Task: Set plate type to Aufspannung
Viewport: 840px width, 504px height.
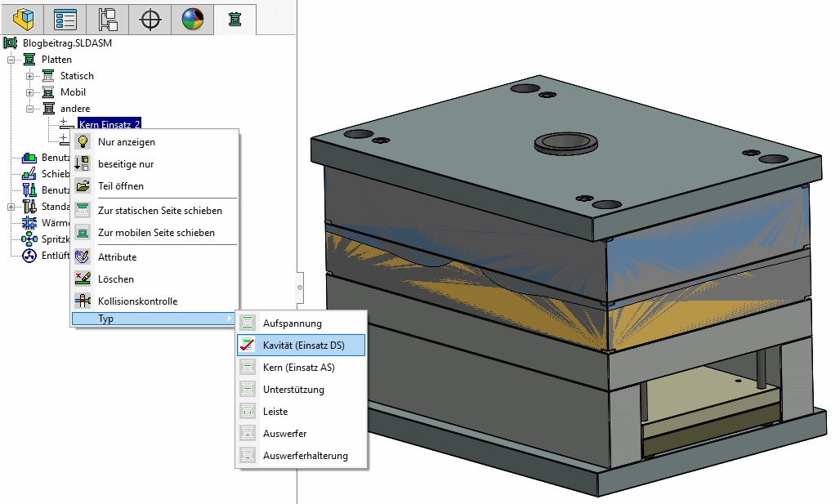Action: point(301,323)
